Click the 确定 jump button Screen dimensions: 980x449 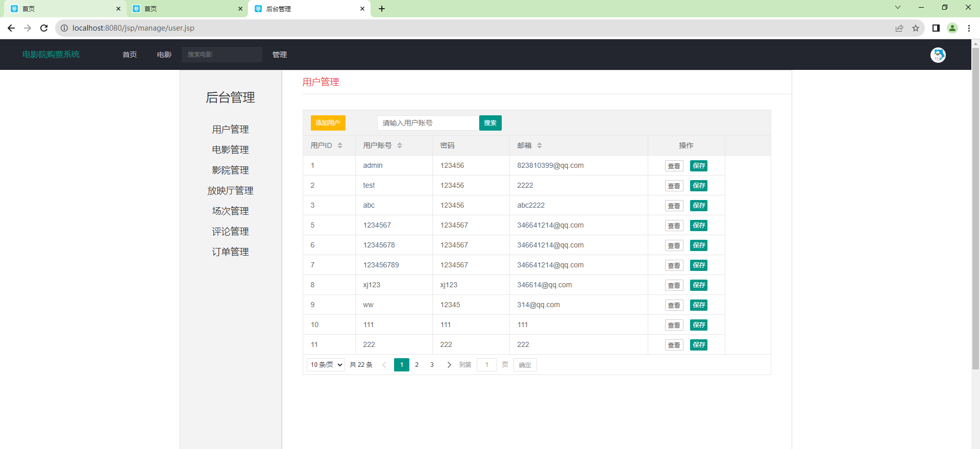pyautogui.click(x=525, y=365)
